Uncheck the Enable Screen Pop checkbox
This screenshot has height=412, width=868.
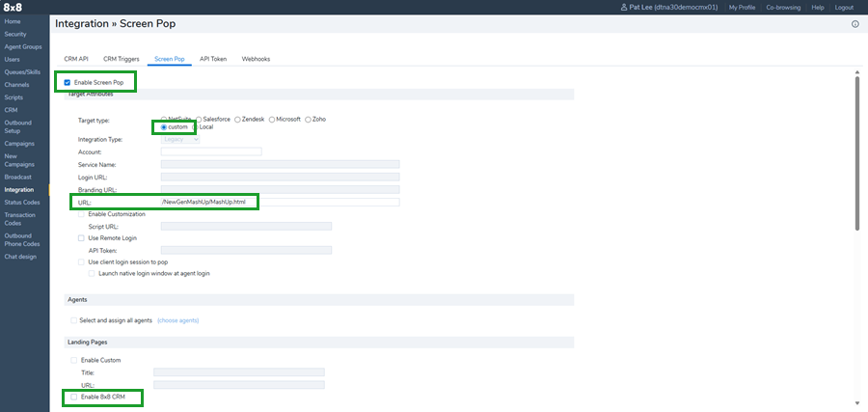(x=68, y=83)
